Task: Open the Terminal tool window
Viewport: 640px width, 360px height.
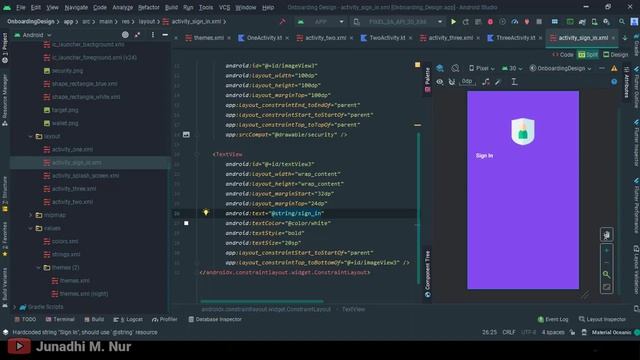Action: pos(60,319)
